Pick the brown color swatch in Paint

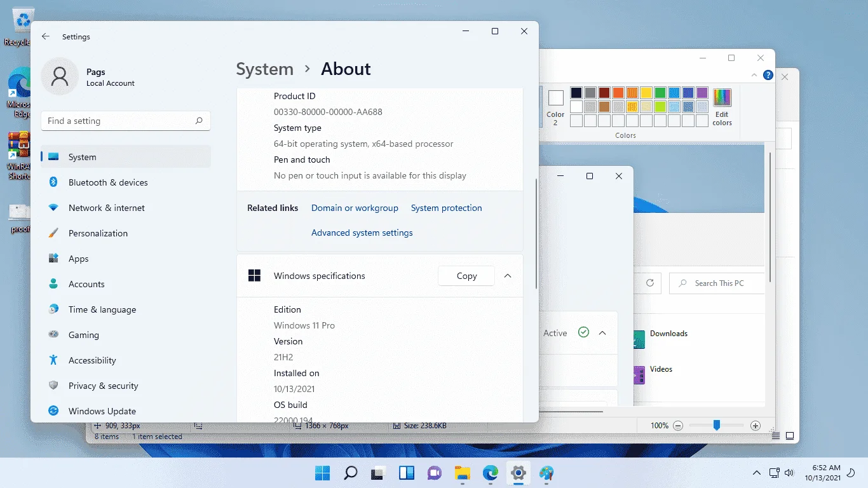[x=604, y=107]
